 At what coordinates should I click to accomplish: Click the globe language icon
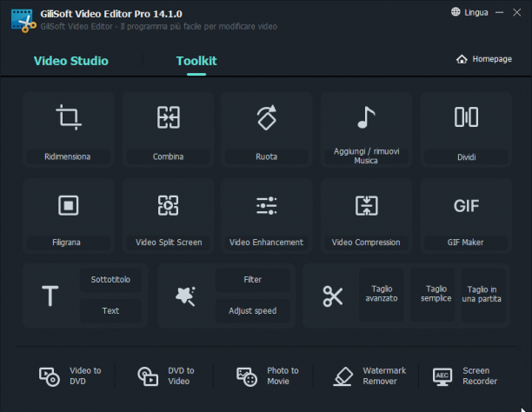(456, 12)
